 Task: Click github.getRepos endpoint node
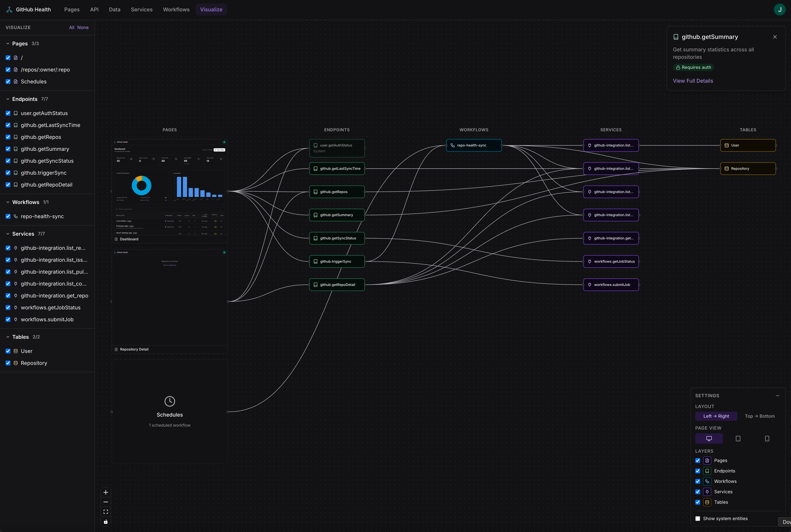click(337, 192)
